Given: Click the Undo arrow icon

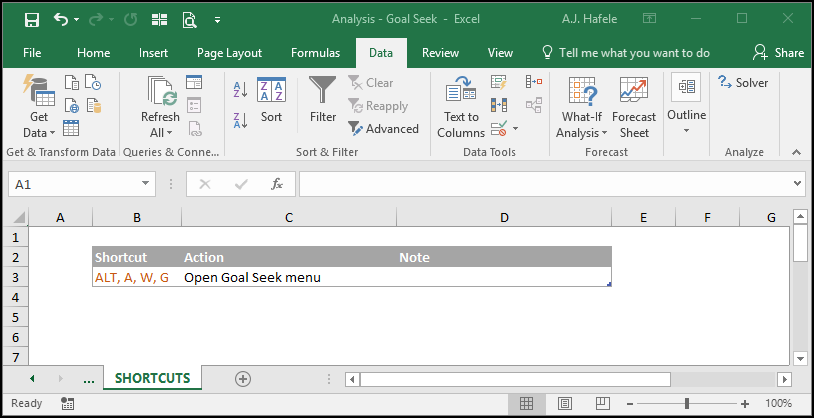Looking at the screenshot, I should click(61, 20).
